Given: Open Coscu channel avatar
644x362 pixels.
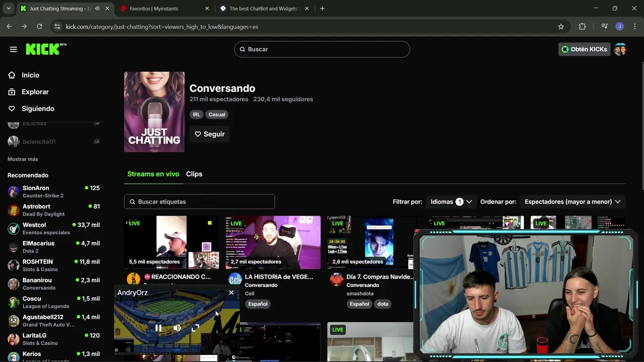Looking at the screenshot, I should pyautogui.click(x=14, y=302).
